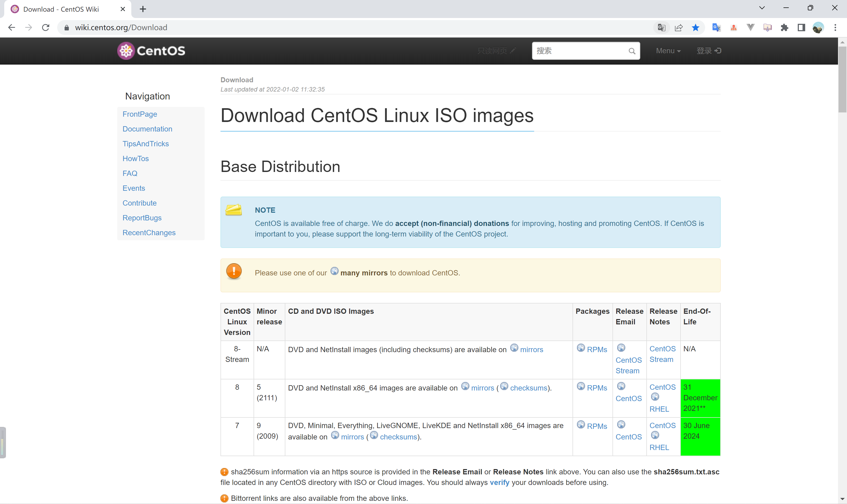Open Chrome three-dot menu

(835, 28)
